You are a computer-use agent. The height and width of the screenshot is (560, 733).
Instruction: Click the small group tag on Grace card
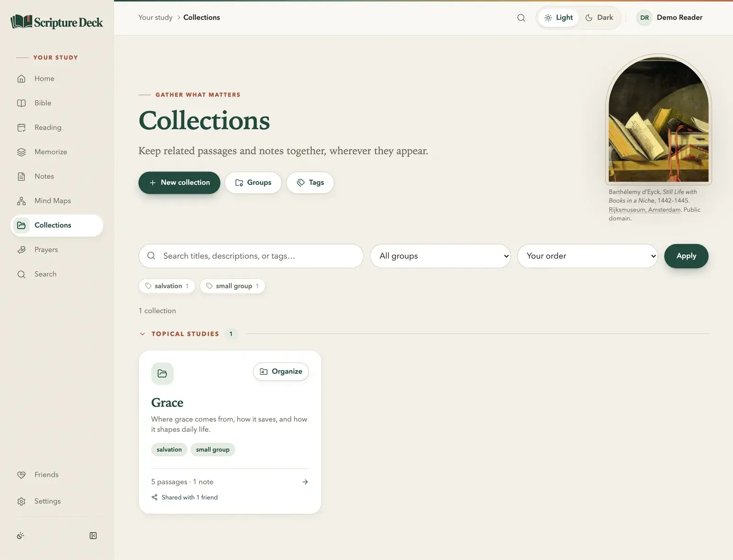click(x=213, y=450)
